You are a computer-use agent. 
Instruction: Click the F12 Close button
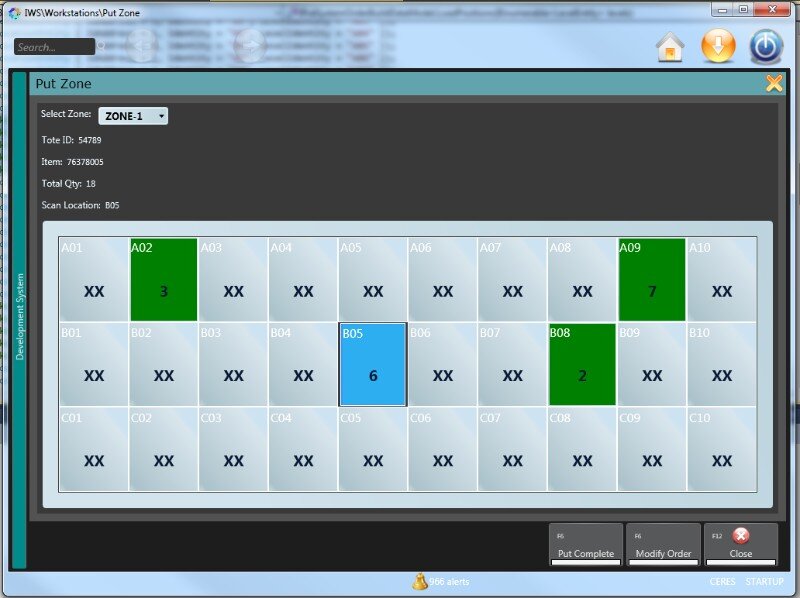pos(740,544)
